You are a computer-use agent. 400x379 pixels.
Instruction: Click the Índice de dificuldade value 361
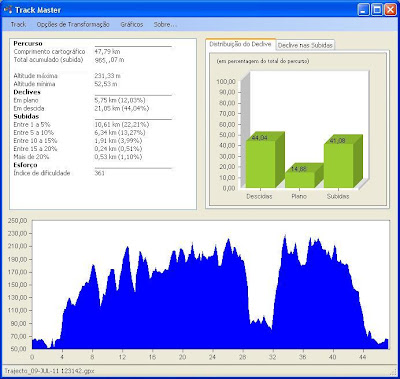[x=99, y=173]
